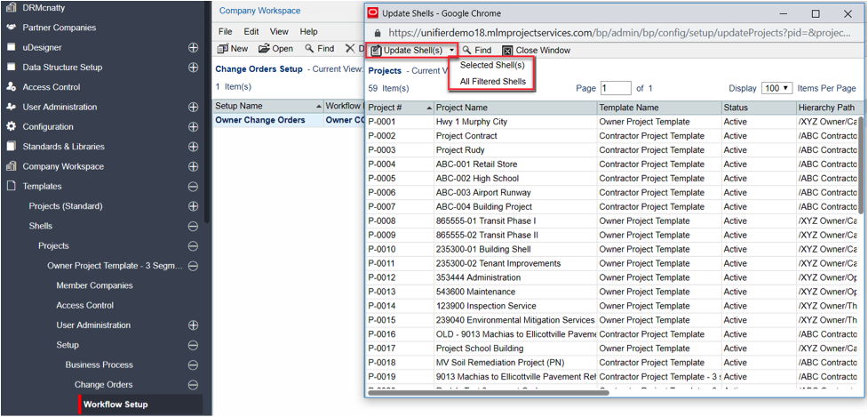868x417 pixels.
Task: Expand uDesigner with its plus icon
Action: coord(193,48)
